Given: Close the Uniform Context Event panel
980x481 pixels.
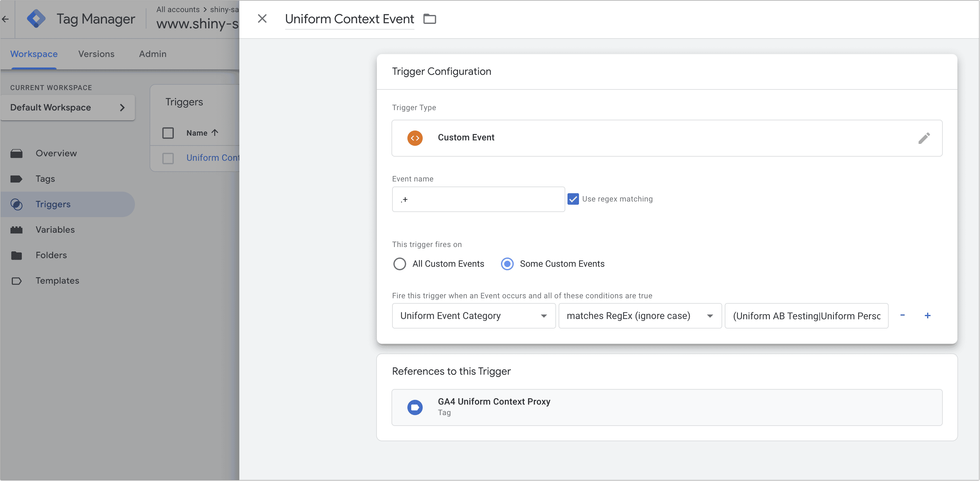Looking at the screenshot, I should [262, 19].
